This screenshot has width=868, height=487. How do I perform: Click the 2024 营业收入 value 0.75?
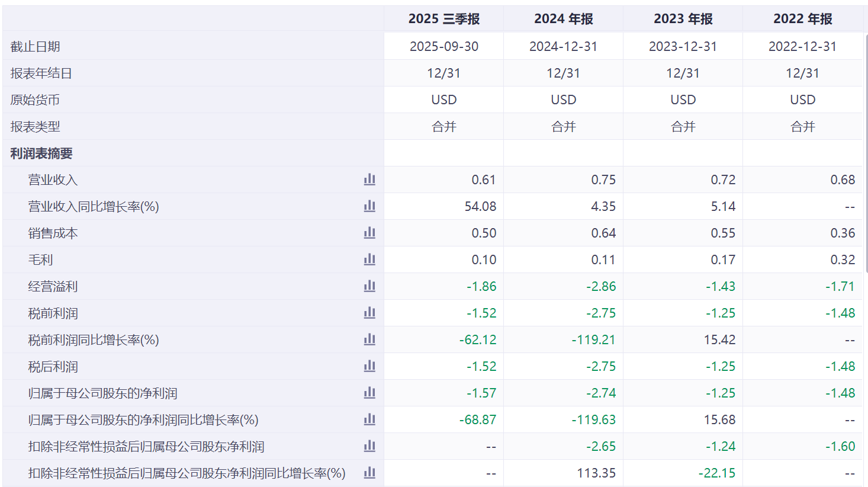603,180
